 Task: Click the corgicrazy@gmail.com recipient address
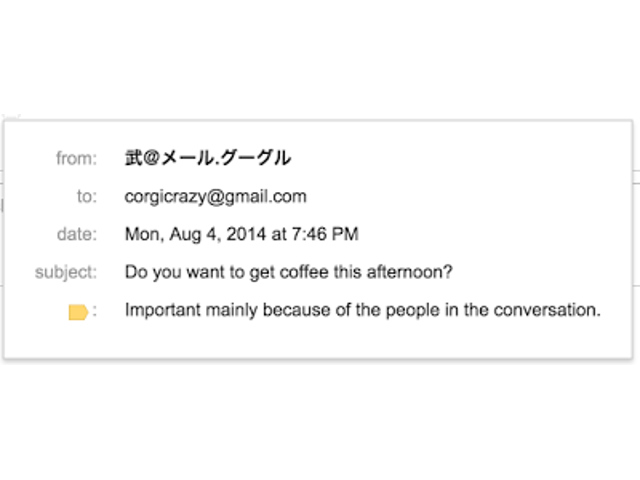[x=216, y=197]
